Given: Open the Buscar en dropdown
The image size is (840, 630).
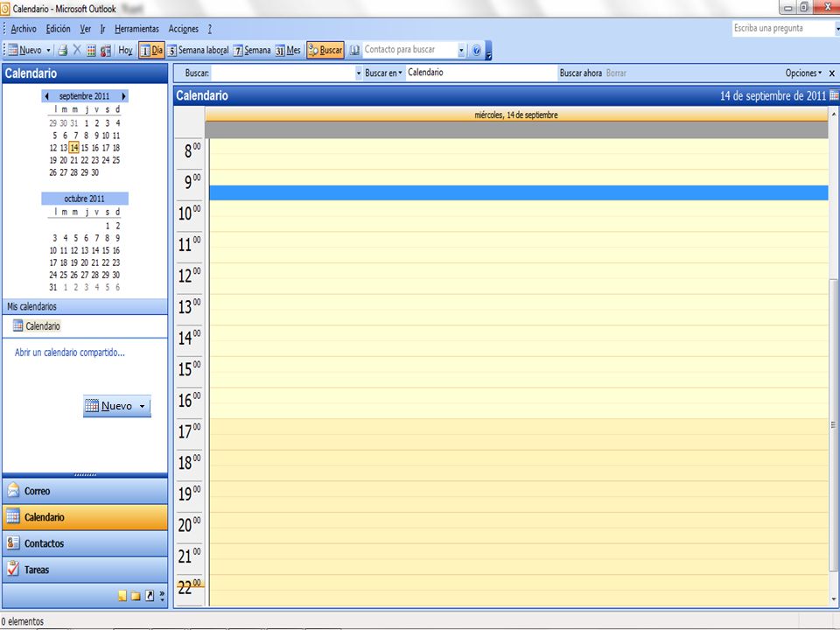Looking at the screenshot, I should [383, 73].
